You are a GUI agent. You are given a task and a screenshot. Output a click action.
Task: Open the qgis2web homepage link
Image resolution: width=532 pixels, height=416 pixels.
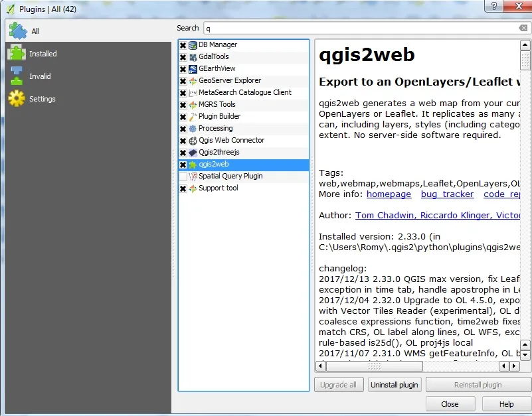[389, 194]
